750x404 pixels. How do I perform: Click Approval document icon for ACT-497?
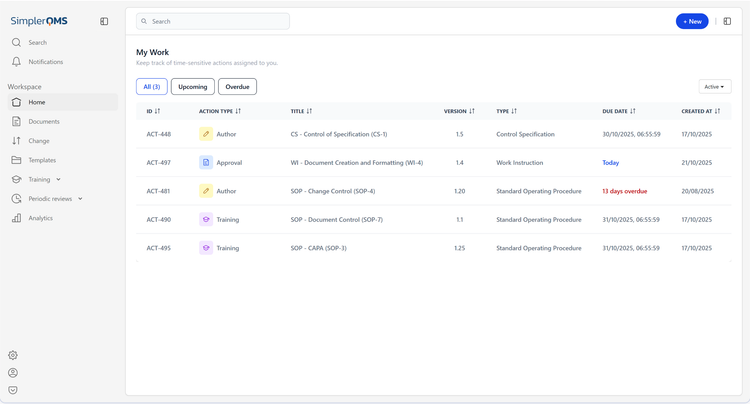[206, 163]
